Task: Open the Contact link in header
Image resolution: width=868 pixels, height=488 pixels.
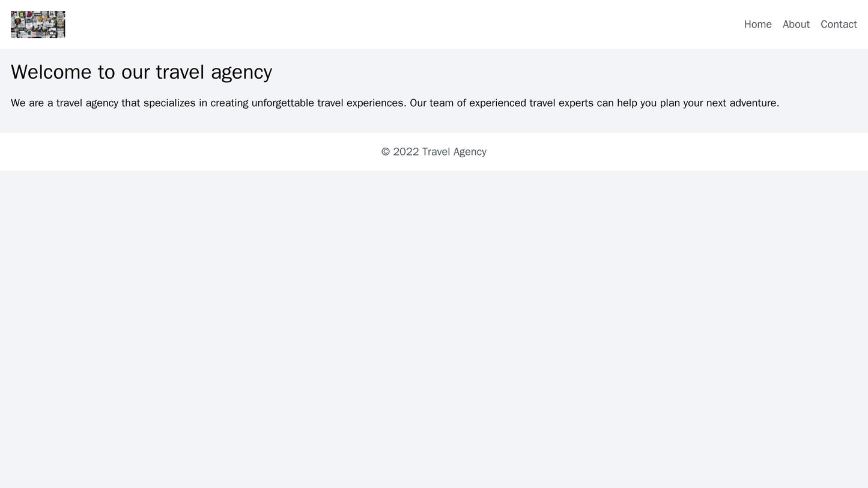Action: [838, 25]
